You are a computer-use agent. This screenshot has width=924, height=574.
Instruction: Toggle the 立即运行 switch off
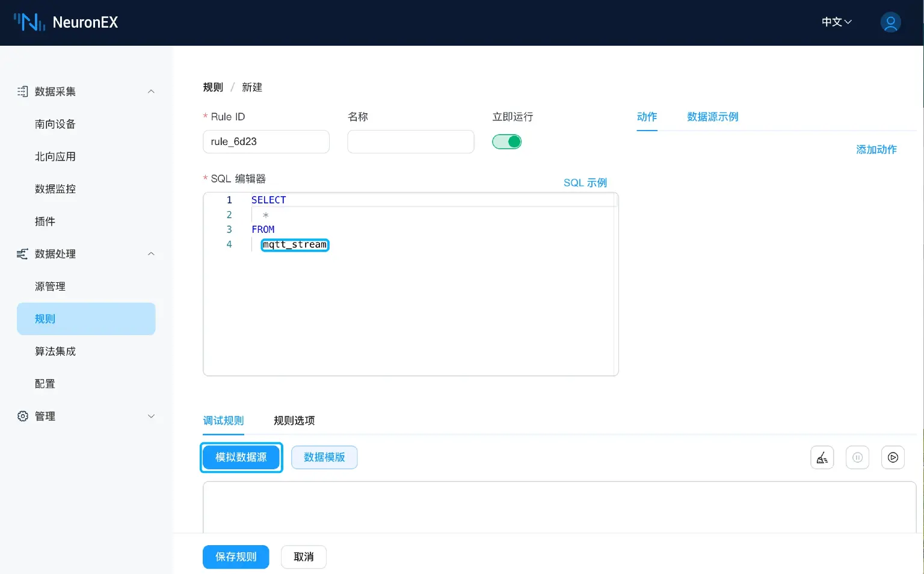tap(507, 142)
